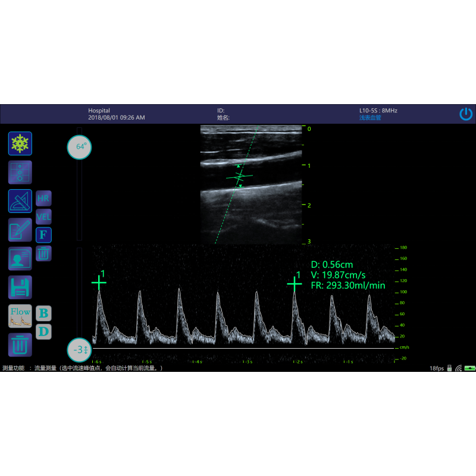The width and height of the screenshot is (476, 476).
Task: Open the grid measurement panel icon
Action: [x=20, y=172]
